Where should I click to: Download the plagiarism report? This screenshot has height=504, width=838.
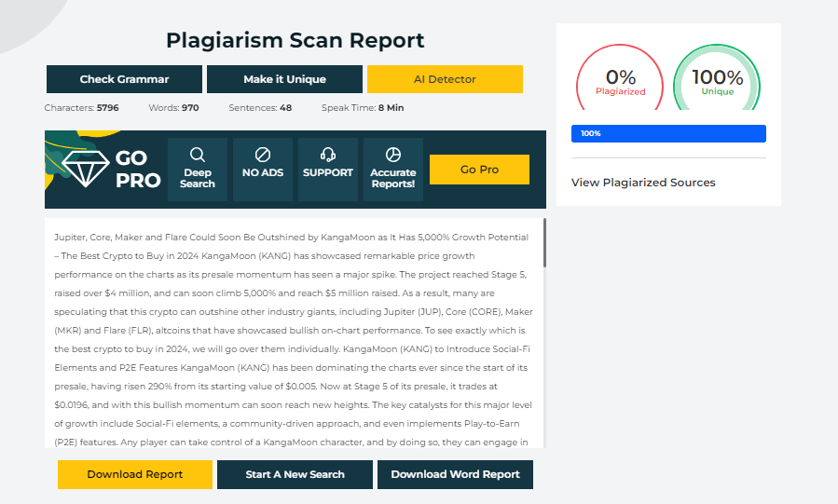pos(135,474)
